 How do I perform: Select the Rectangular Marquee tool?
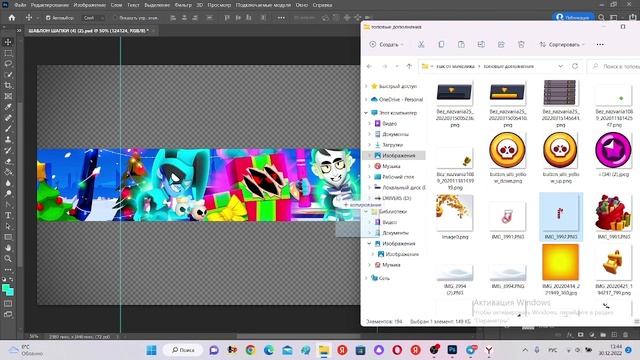[8, 53]
